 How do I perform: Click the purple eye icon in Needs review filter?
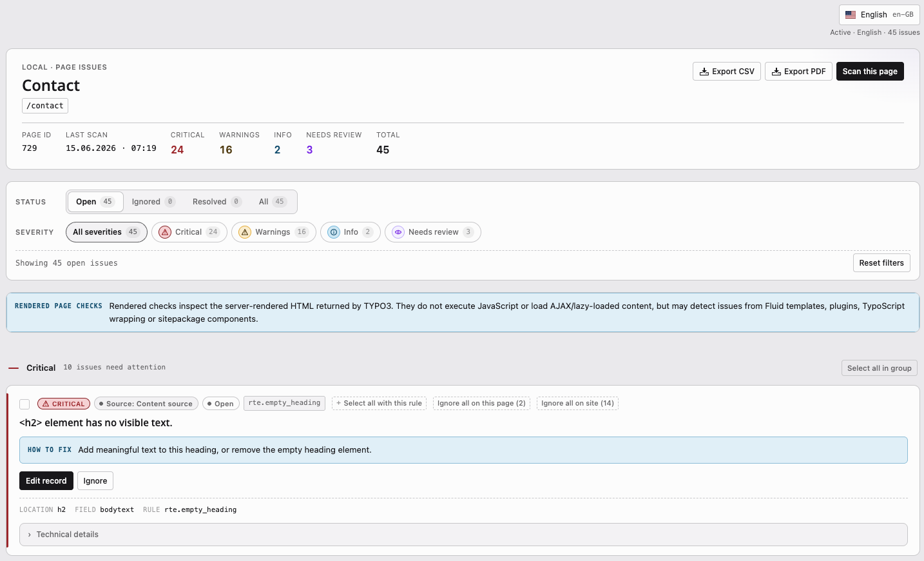(x=398, y=232)
